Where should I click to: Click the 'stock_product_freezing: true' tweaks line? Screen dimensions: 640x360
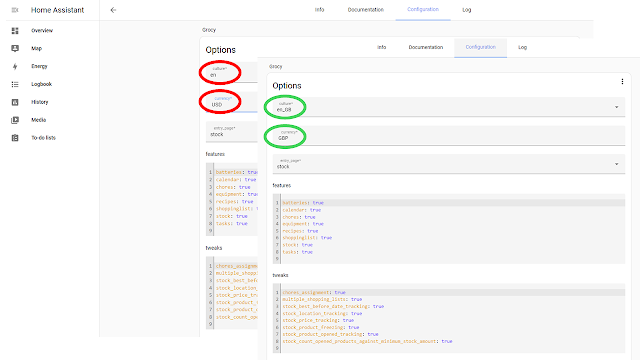coord(321,327)
